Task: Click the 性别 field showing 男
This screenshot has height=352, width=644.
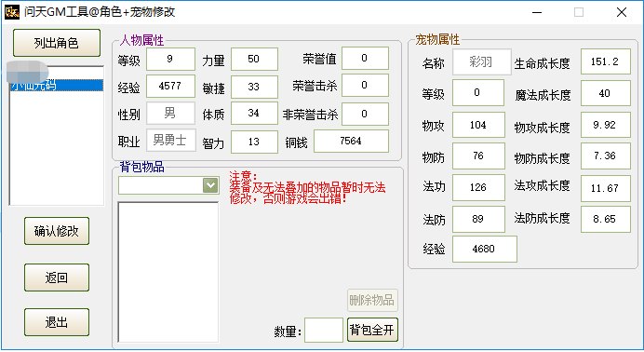Action: [170, 113]
